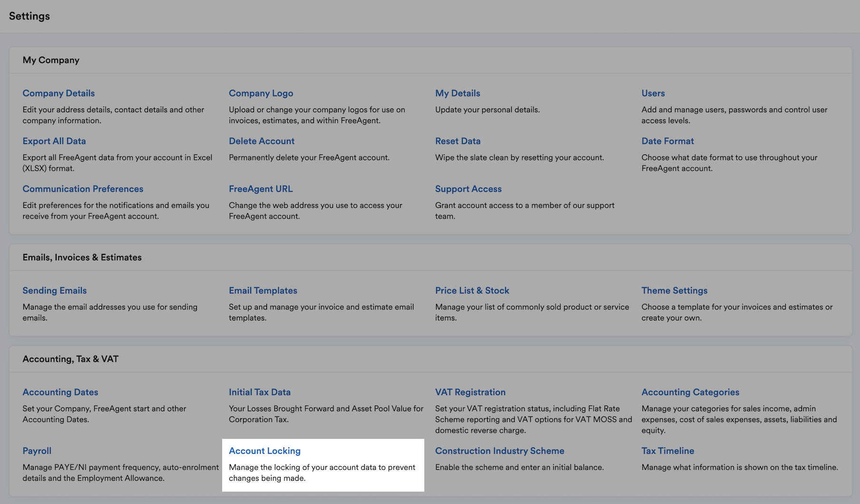The width and height of the screenshot is (860, 504).
Task: Open Payroll settings link
Action: pyautogui.click(x=37, y=451)
